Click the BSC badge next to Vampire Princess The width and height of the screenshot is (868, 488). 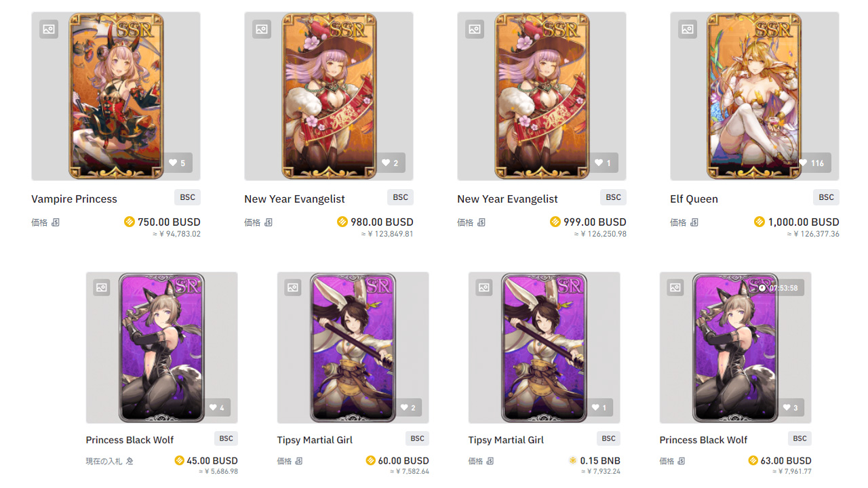pyautogui.click(x=187, y=197)
